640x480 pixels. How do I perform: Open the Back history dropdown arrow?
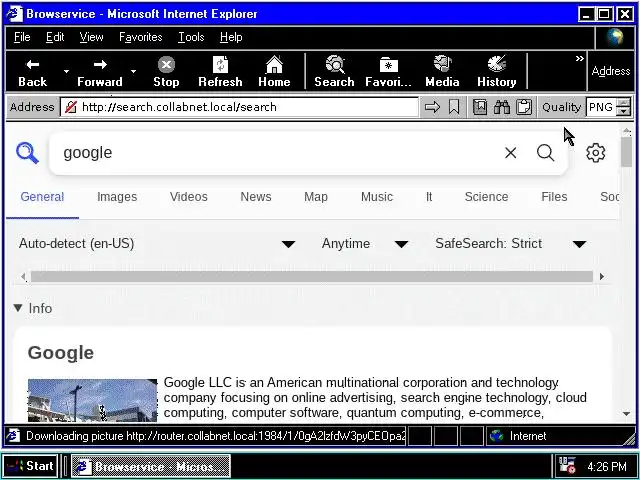[x=66, y=71]
